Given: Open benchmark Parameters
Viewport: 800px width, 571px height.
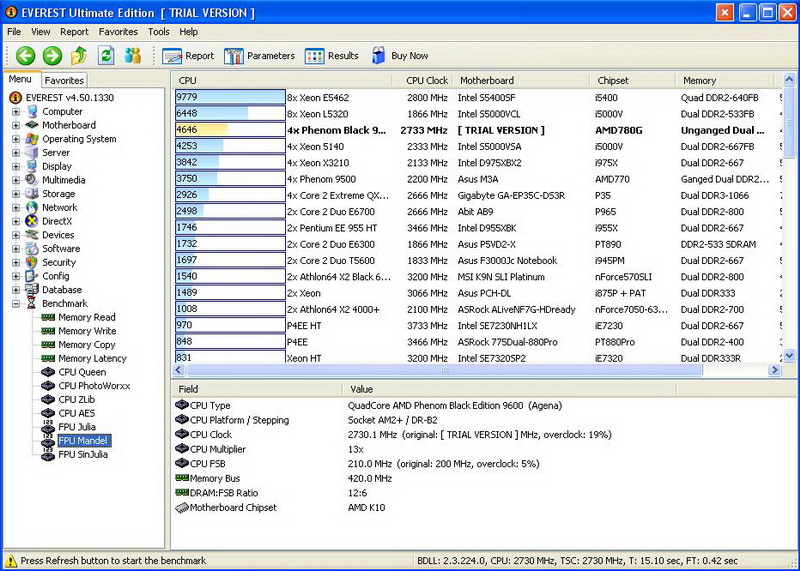Looking at the screenshot, I should click(x=259, y=56).
